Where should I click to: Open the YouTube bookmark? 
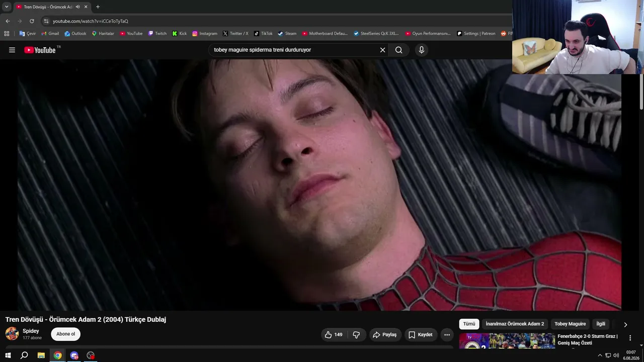(131, 34)
